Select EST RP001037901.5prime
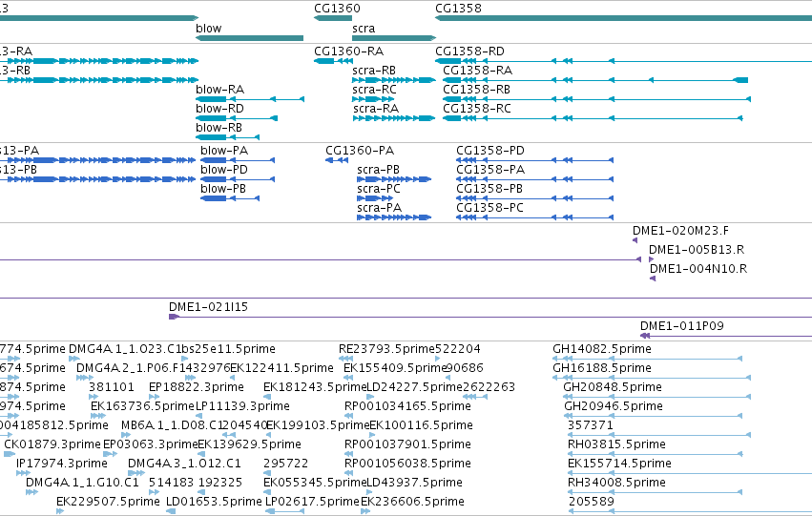This screenshot has height=516, width=812. (407, 444)
